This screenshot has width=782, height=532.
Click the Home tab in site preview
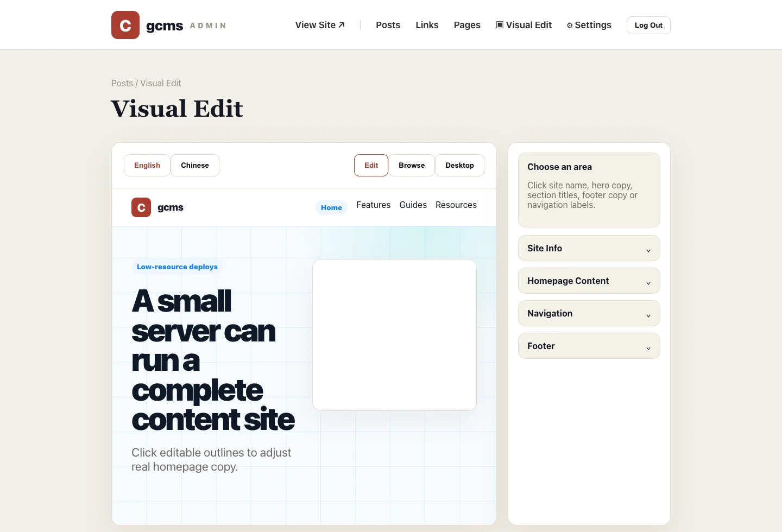(x=331, y=207)
